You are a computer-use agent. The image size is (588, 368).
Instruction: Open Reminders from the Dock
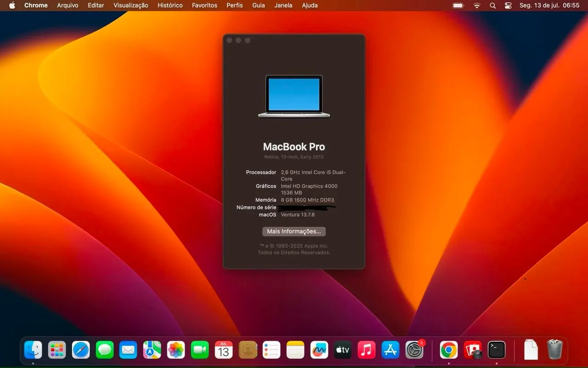pos(271,350)
